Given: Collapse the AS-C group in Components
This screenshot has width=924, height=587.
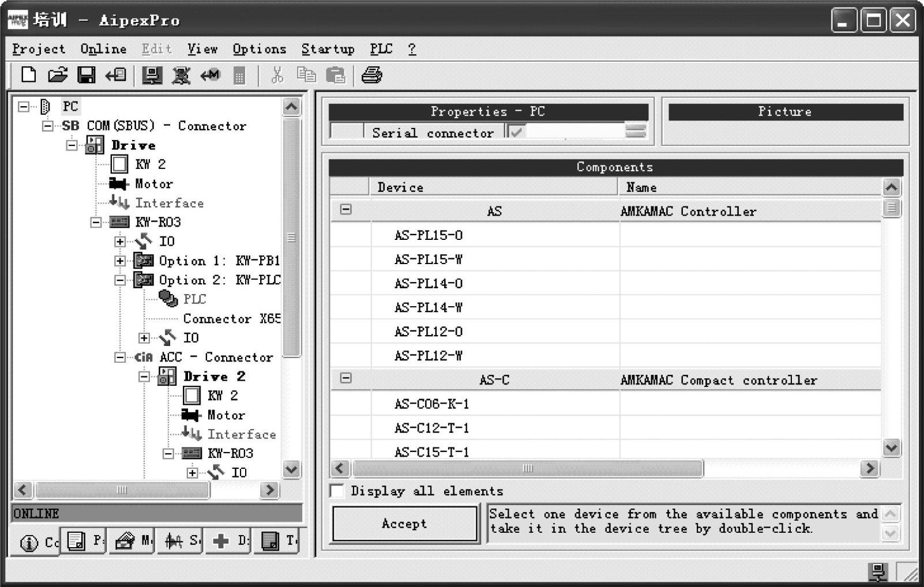Looking at the screenshot, I should tap(345, 378).
